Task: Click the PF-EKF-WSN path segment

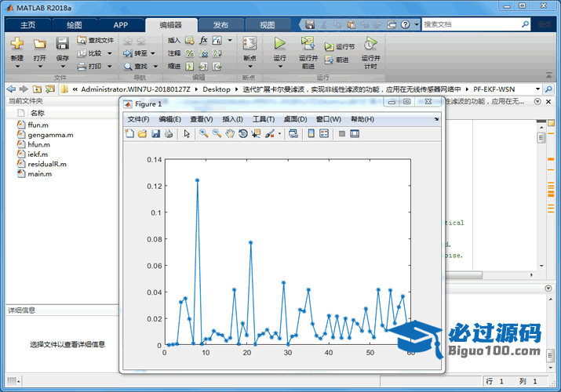Action: [494, 89]
